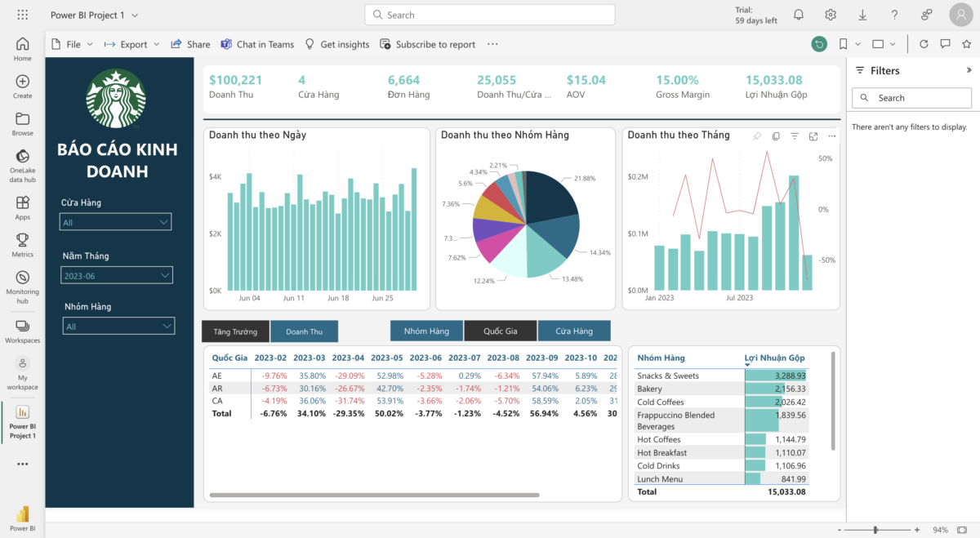
Task: Open comments for this report
Action: pos(944,44)
